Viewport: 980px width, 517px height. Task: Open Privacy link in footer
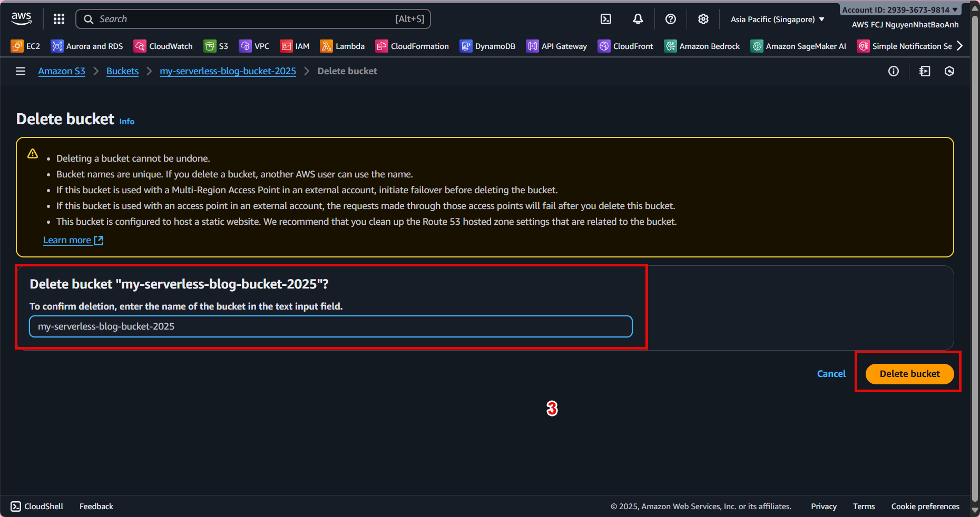[x=824, y=506]
